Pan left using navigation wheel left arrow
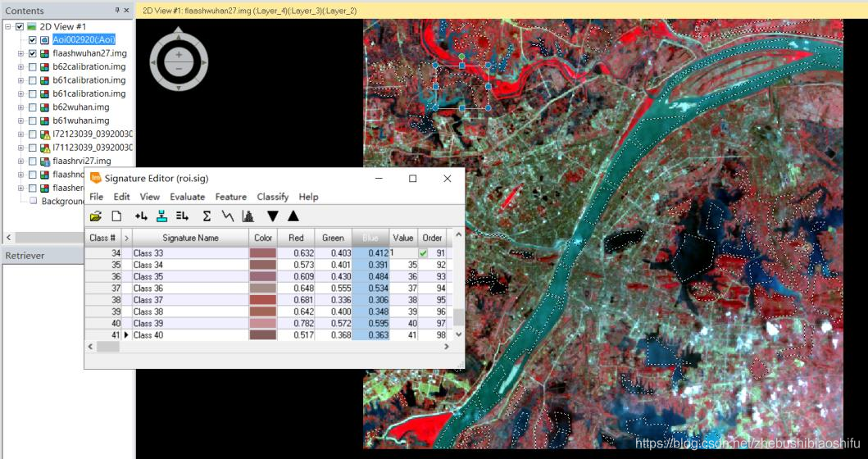The height and width of the screenshot is (459, 868). [153, 62]
